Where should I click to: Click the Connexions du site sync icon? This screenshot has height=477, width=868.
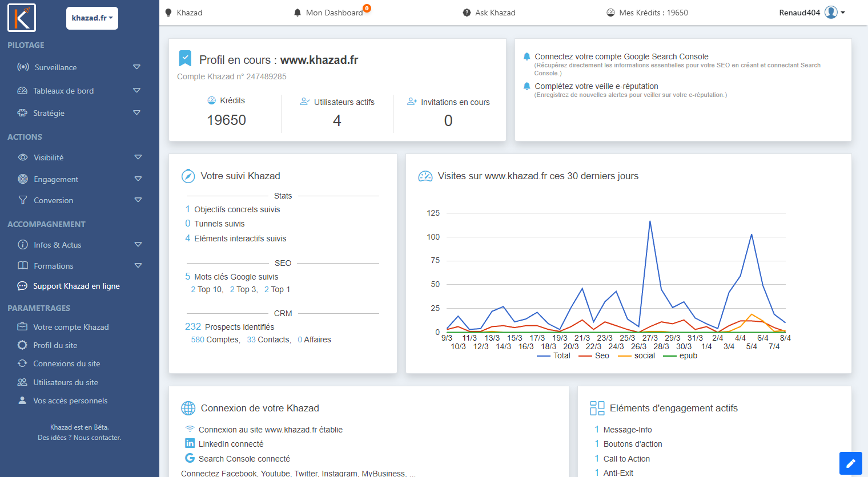(x=22, y=363)
